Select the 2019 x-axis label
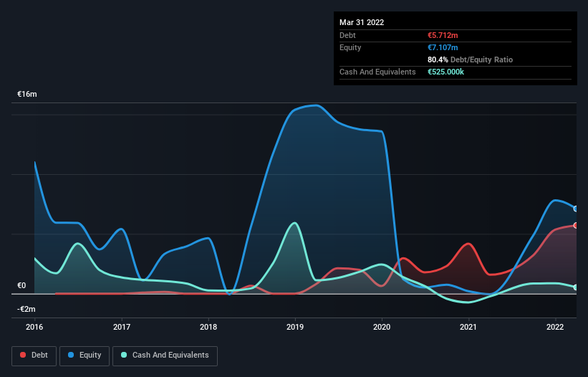The image size is (588, 377). coord(295,327)
